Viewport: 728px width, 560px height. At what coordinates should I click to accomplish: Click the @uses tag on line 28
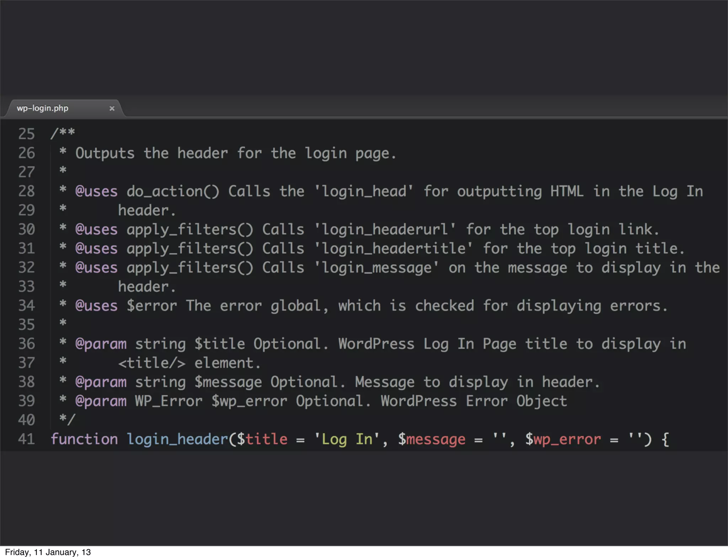[x=96, y=192]
